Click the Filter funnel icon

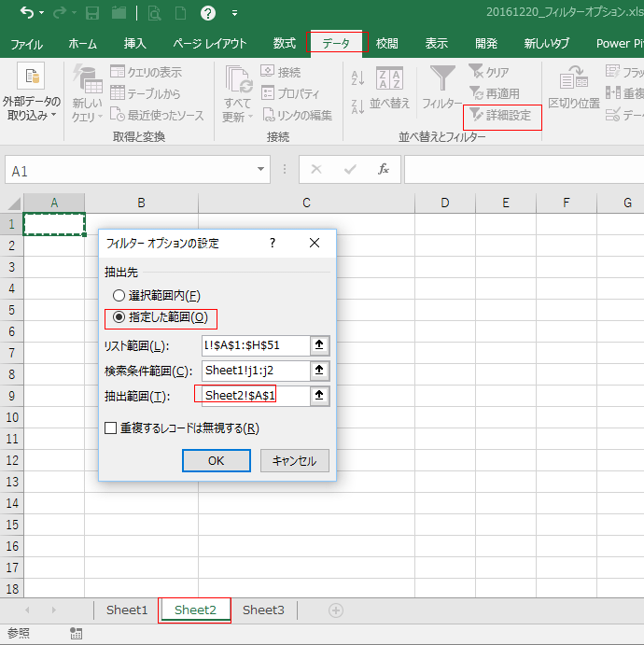click(441, 78)
